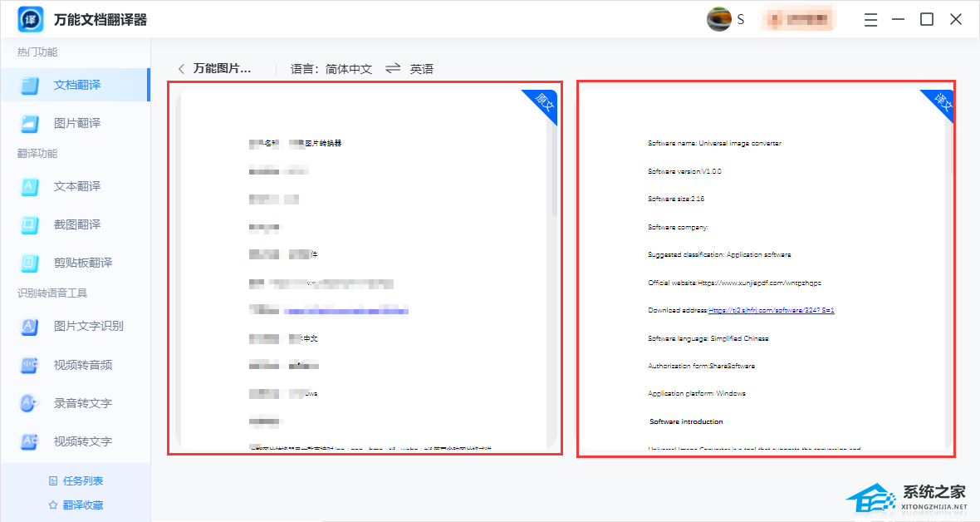Click the blurred link in the original document
Screen dimensions: 980x522
point(346,310)
